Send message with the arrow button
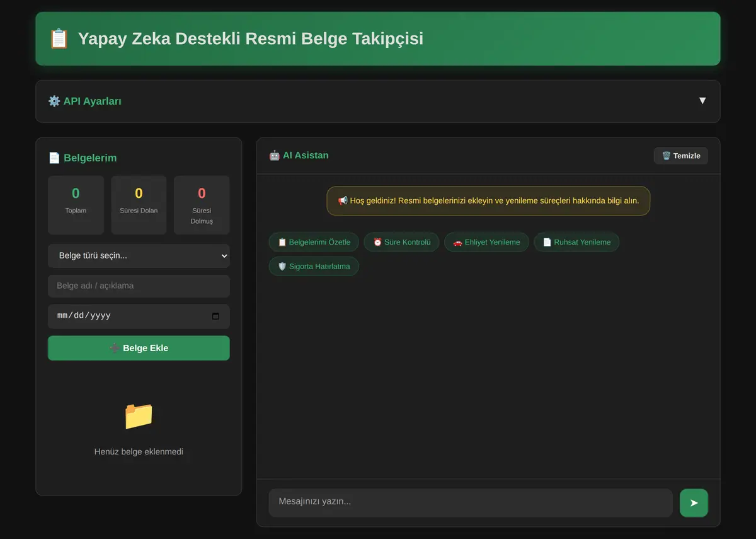The image size is (756, 539). pyautogui.click(x=694, y=502)
